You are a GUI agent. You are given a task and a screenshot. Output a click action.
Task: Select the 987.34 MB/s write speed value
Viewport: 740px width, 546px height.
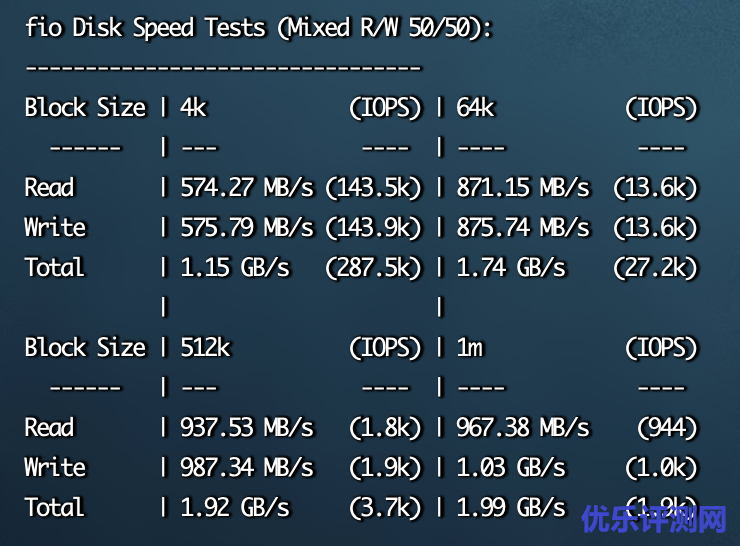coord(246,467)
